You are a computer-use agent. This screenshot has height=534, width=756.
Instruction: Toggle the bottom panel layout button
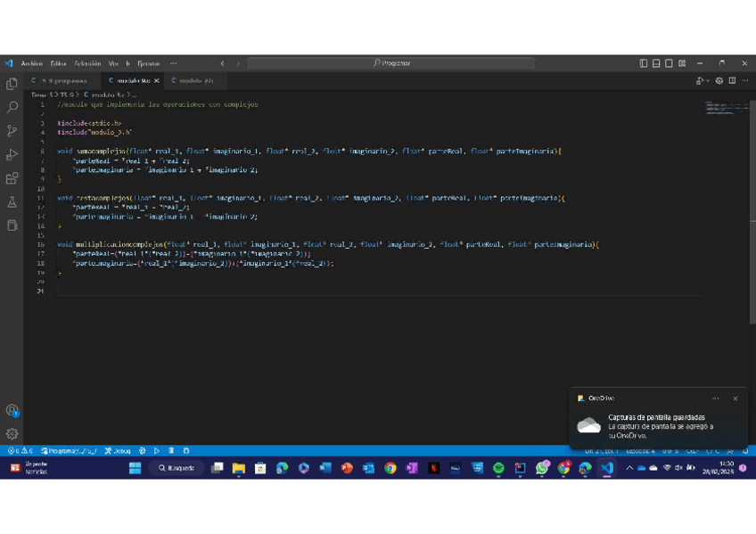pyautogui.click(x=656, y=63)
